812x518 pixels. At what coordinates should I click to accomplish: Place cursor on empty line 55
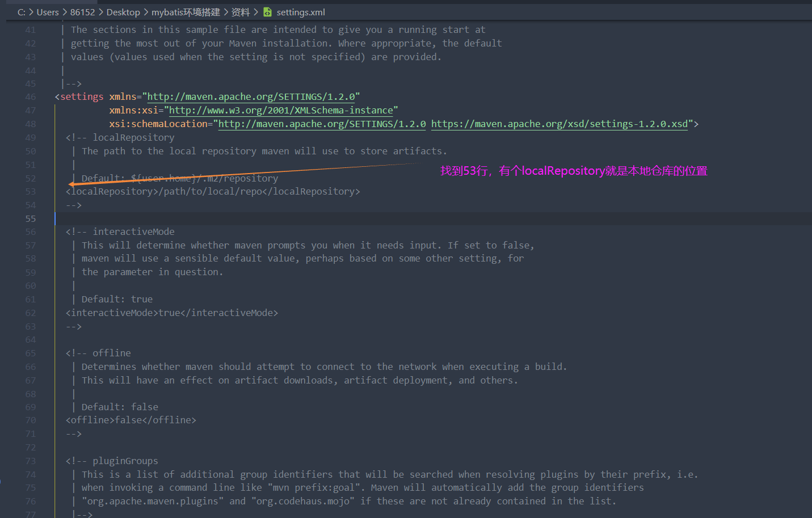[x=434, y=218]
